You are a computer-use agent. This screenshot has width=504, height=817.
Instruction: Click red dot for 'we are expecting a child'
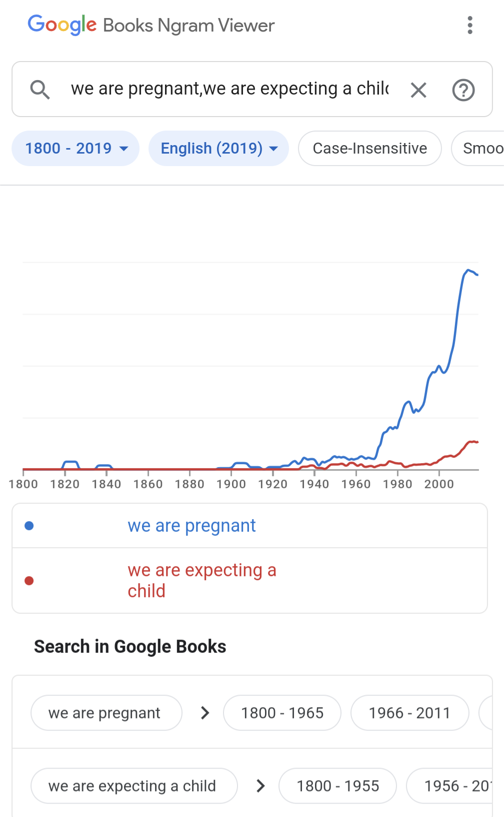coord(29,581)
